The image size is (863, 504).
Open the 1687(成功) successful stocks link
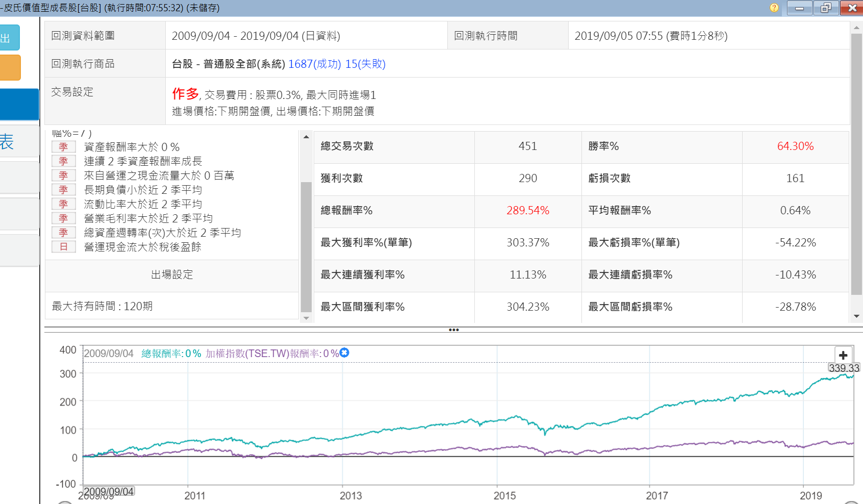[314, 64]
